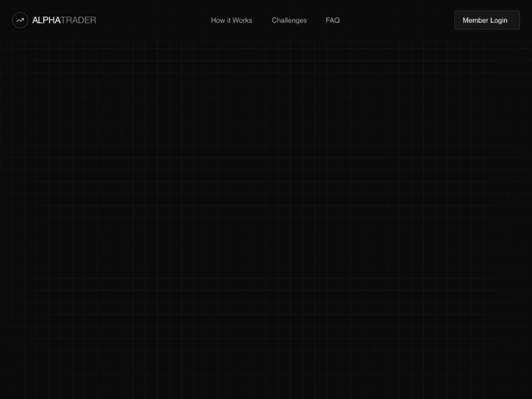Sign in using Member Login
532x399 pixels.
tap(486, 20)
